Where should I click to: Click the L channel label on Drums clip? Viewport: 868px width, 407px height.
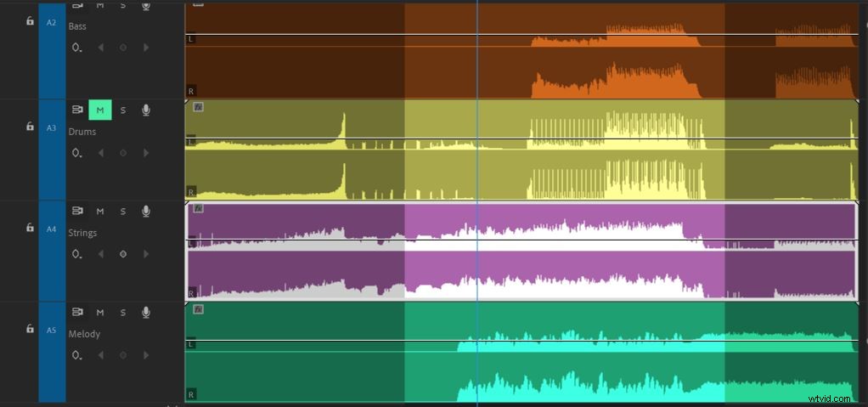[191, 142]
